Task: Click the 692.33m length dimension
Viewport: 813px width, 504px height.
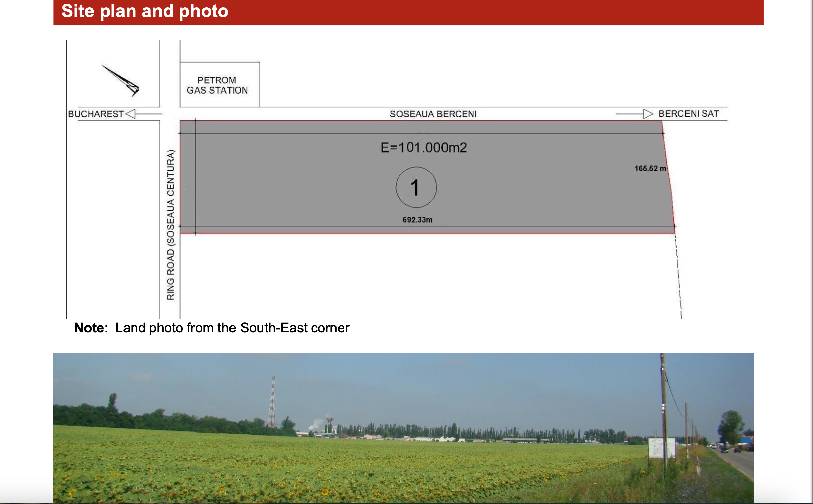Action: pyautogui.click(x=417, y=220)
